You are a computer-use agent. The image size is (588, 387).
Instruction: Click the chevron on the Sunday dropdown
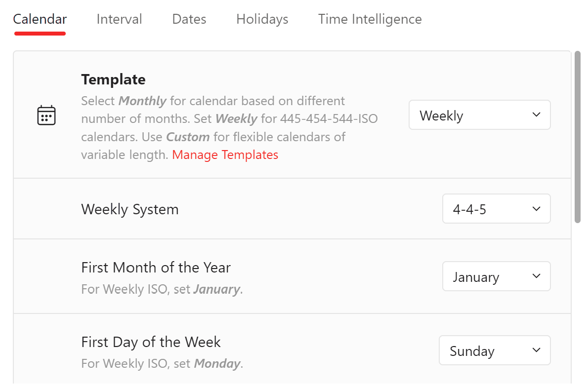[536, 350]
